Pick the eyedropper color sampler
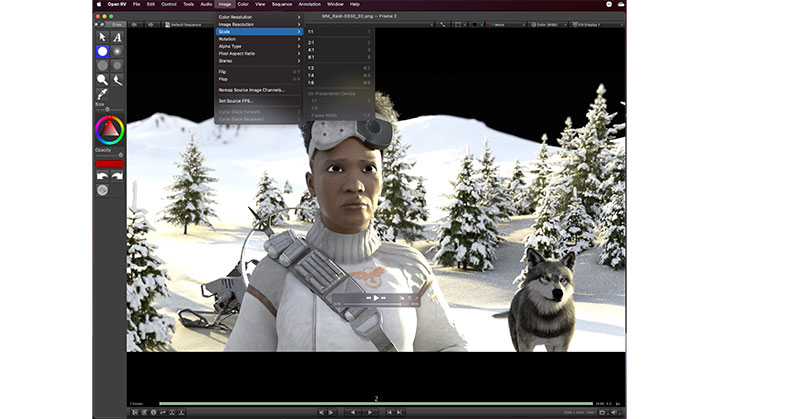The width and height of the screenshot is (800, 419). [101, 94]
